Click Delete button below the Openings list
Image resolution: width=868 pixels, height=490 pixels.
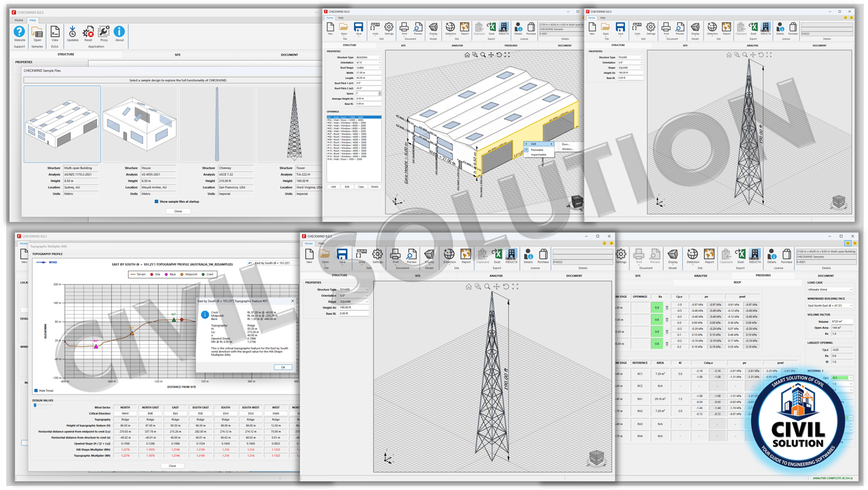coord(375,187)
